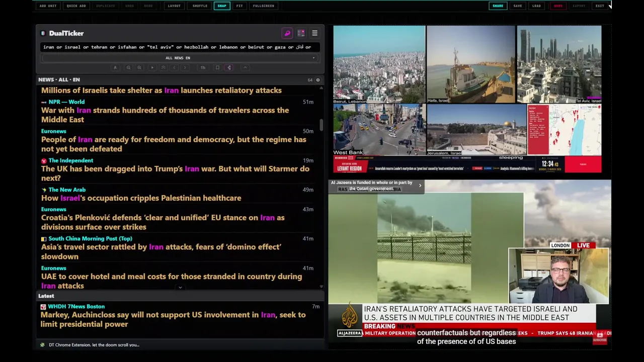Image resolution: width=644 pixels, height=362 pixels.
Task: Select the 1h time range button
Action: point(203,67)
